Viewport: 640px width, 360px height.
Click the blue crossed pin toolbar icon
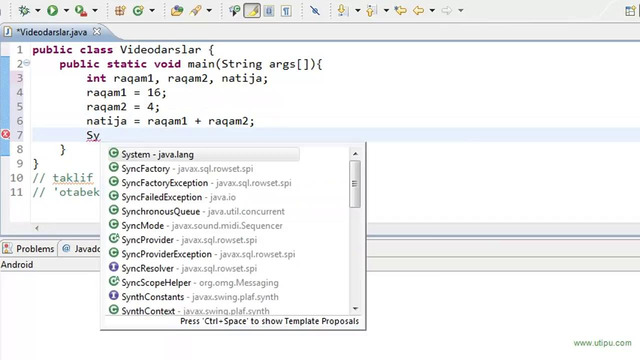pos(315,10)
